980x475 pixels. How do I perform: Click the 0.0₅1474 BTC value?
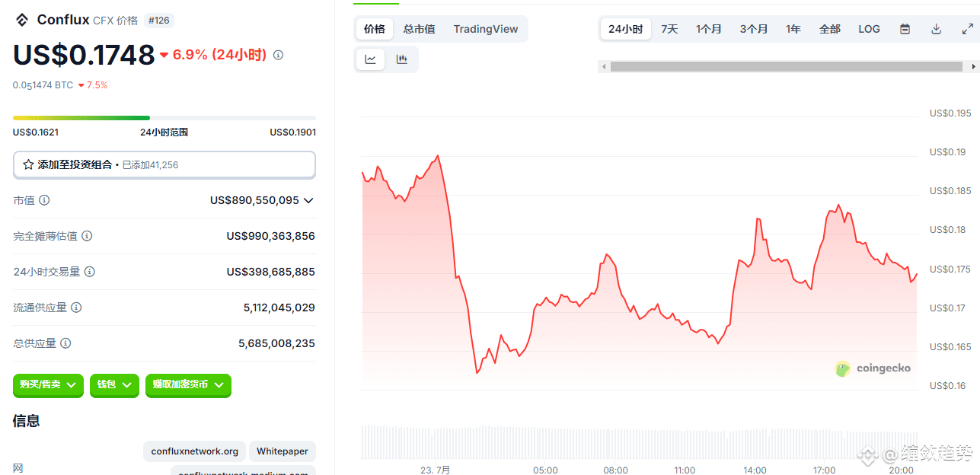(x=43, y=85)
